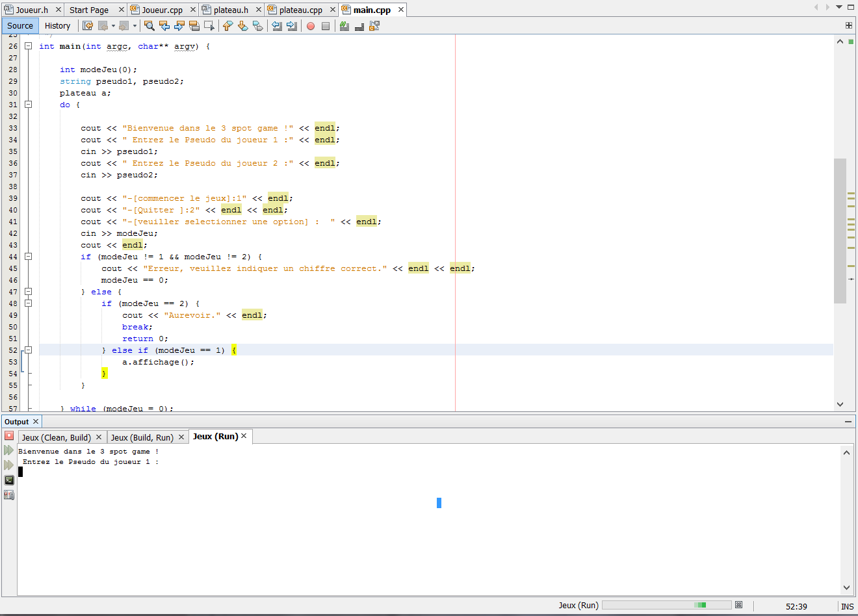
Task: Click Re-run with modifications icon
Action: pyautogui.click(x=9, y=465)
